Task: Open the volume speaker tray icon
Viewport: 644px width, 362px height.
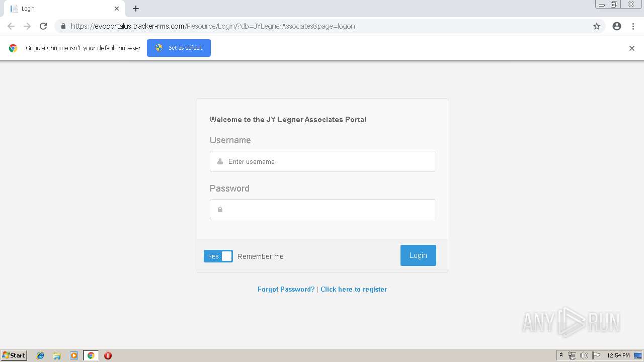Action: pos(584,355)
